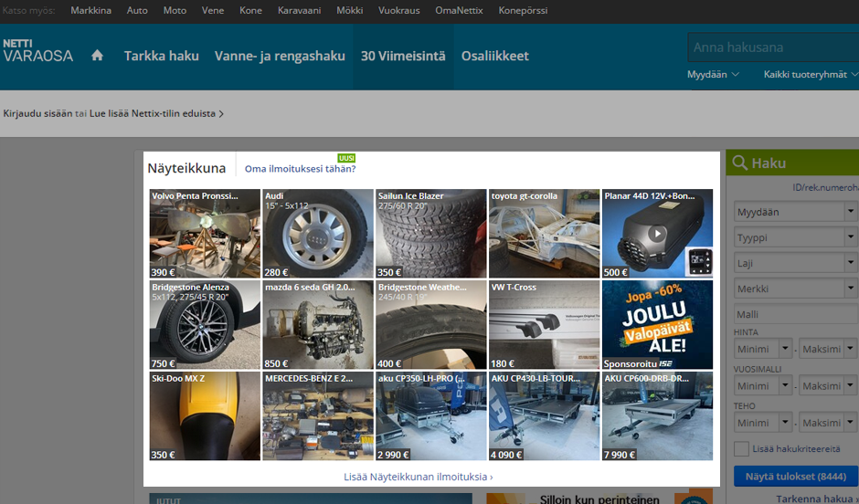Go to Markkina in top bar
The image size is (859, 504).
coord(91,10)
